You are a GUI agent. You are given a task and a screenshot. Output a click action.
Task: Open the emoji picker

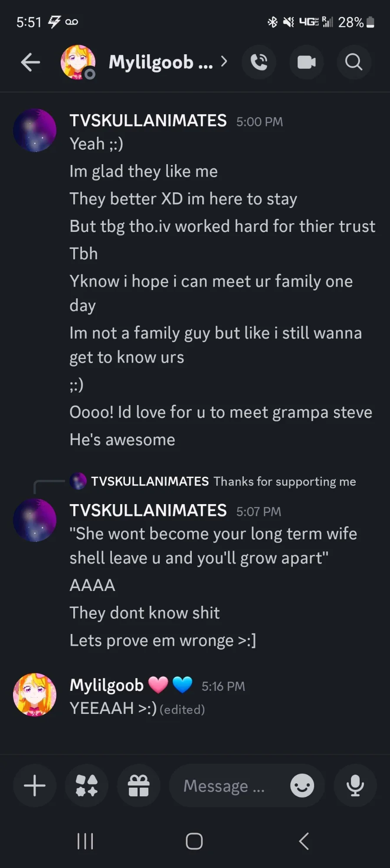pyautogui.click(x=302, y=785)
